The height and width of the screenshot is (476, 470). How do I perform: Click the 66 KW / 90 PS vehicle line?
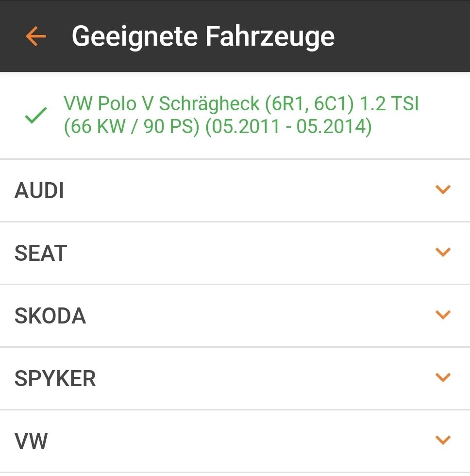point(218,127)
